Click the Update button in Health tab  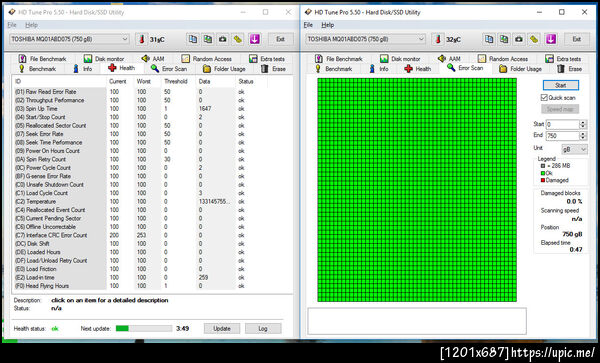click(222, 328)
